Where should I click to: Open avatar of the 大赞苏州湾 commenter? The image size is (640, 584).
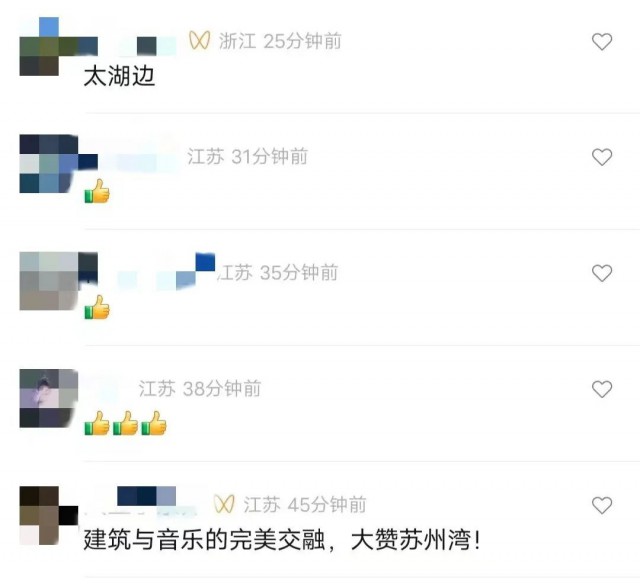click(x=49, y=515)
